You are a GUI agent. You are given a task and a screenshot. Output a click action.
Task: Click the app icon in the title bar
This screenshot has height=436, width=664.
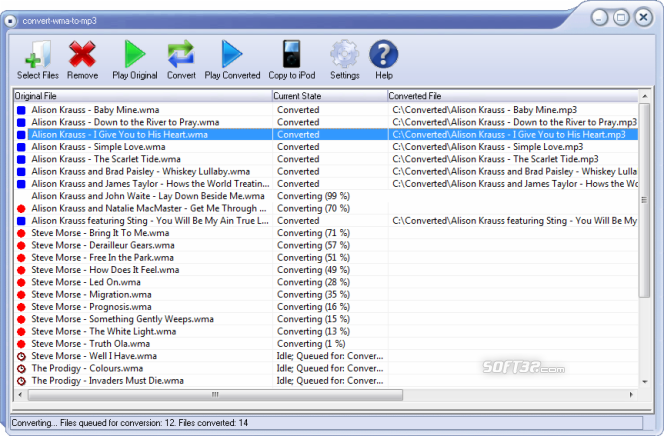10,20
